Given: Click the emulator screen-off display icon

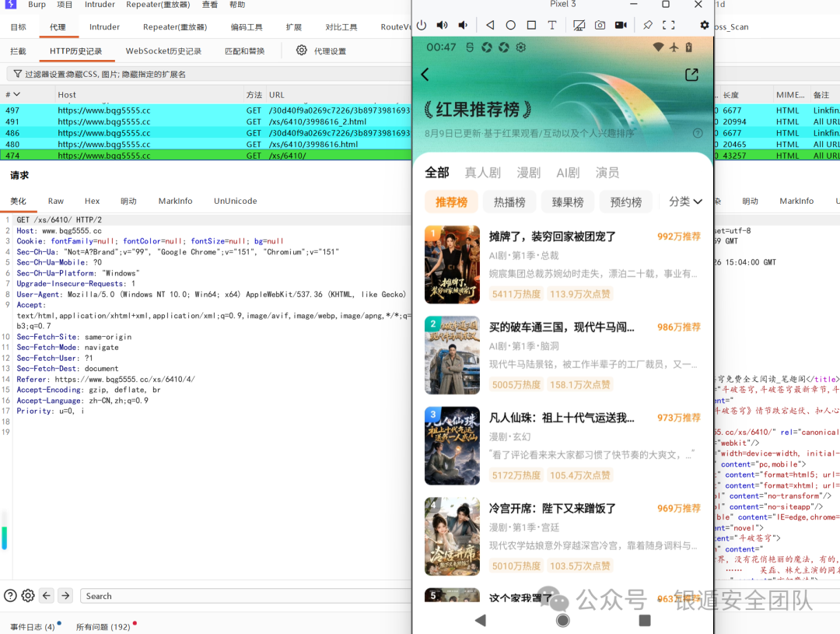Looking at the screenshot, I should click(579, 25).
